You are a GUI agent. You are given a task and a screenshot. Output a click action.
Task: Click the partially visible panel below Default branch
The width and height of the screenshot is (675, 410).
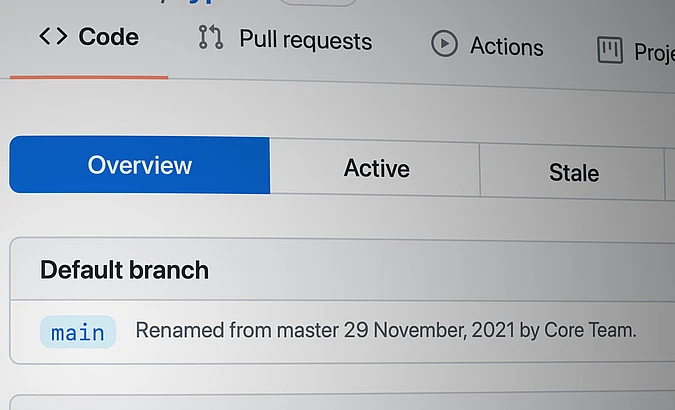click(340, 402)
